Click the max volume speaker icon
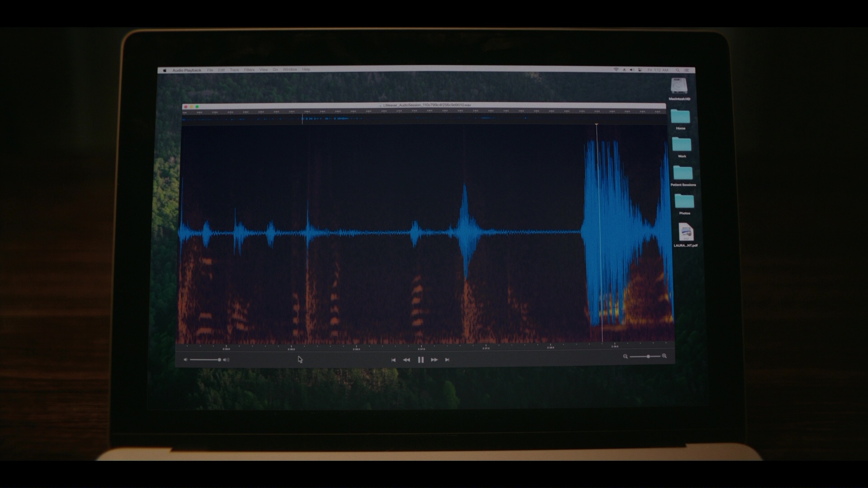Image resolution: width=868 pixels, height=488 pixels. [x=226, y=360]
